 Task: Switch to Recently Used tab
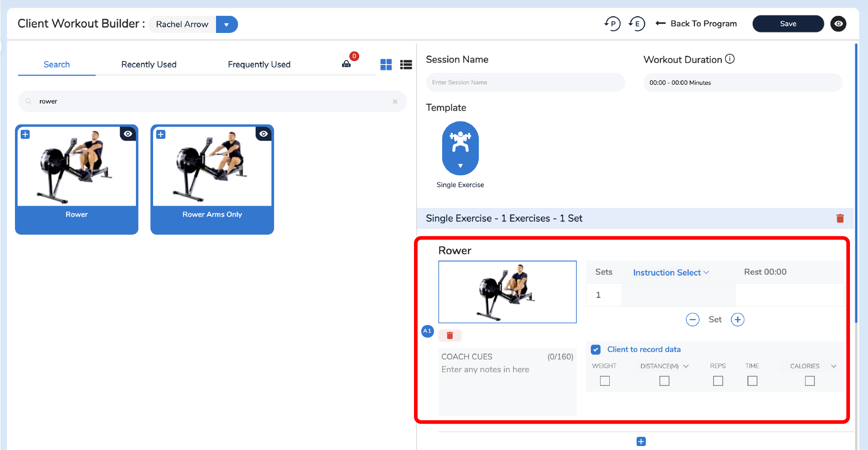coord(149,65)
